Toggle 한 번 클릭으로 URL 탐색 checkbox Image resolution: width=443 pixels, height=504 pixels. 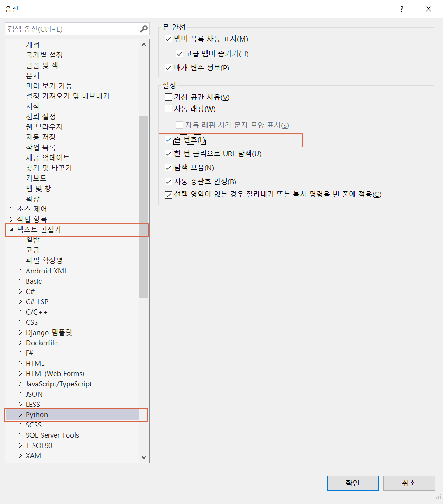click(168, 154)
